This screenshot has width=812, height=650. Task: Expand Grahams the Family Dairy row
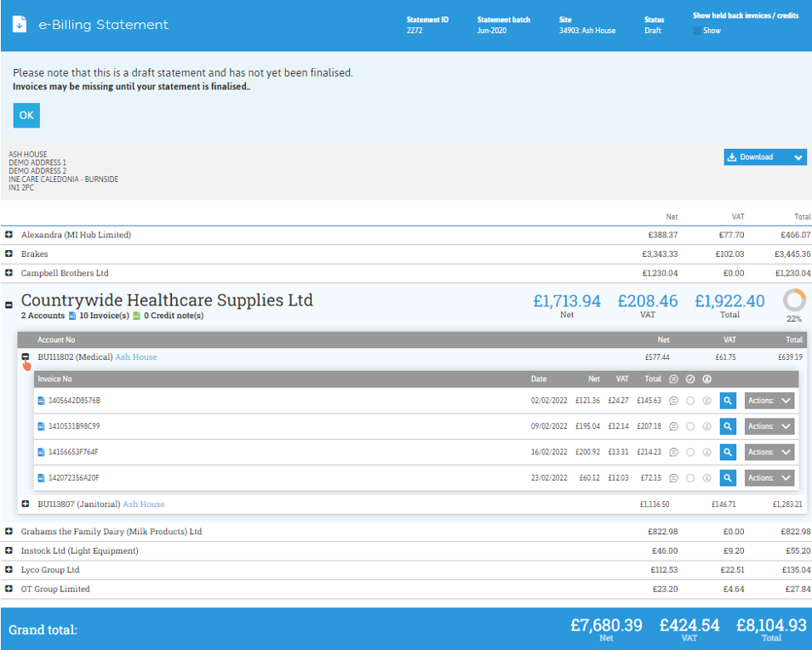[9, 531]
